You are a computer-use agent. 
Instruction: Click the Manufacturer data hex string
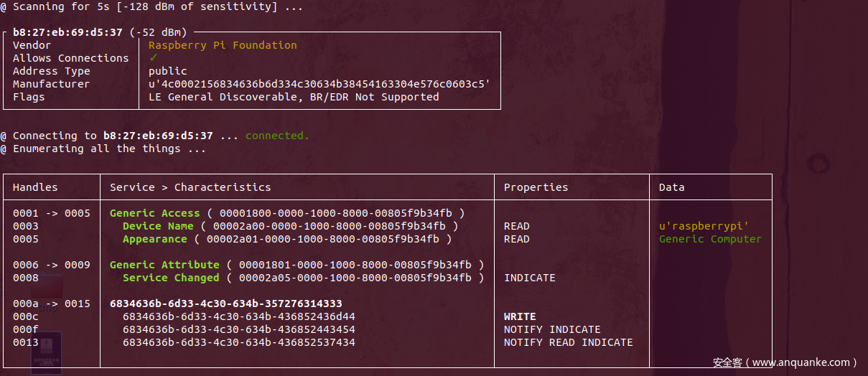319,84
